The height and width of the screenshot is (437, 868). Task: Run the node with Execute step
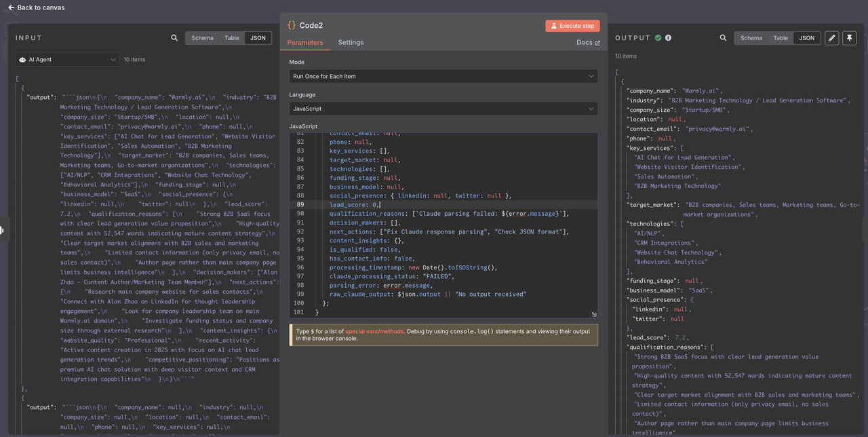pos(572,26)
